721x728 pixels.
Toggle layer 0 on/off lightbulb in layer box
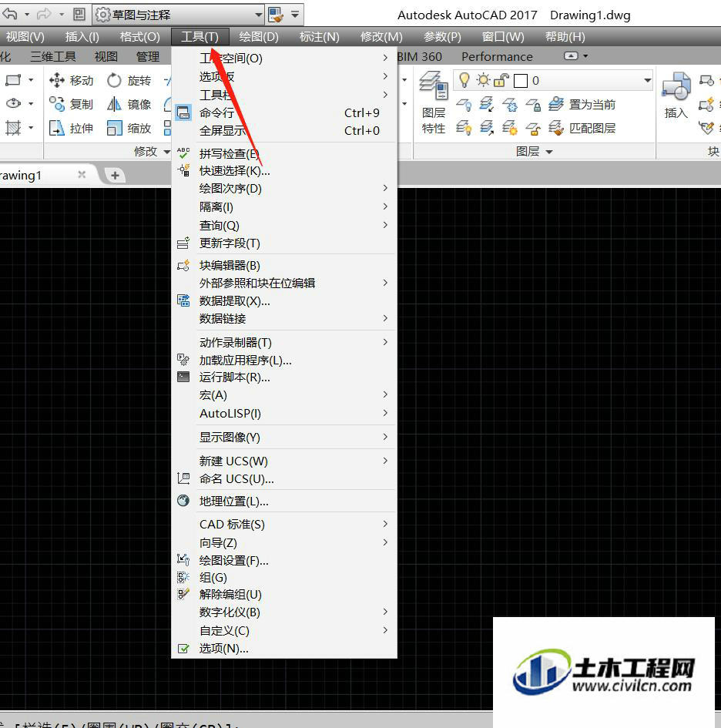click(x=464, y=80)
